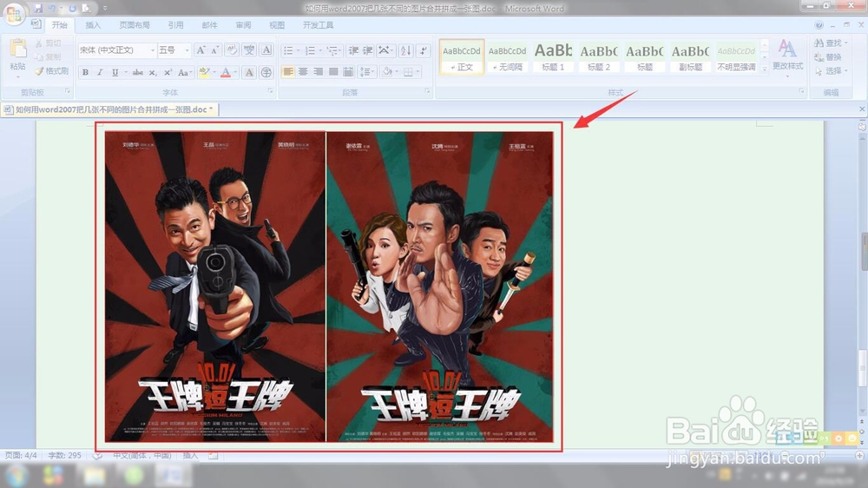Apply the 标题 1 (Heading 1) style

pyautogui.click(x=553, y=56)
